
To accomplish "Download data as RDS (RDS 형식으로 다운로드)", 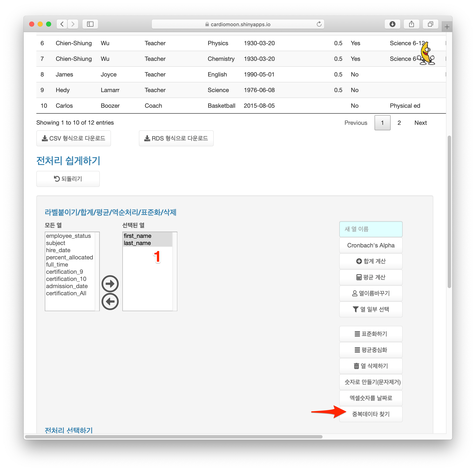I will click(x=176, y=138).
